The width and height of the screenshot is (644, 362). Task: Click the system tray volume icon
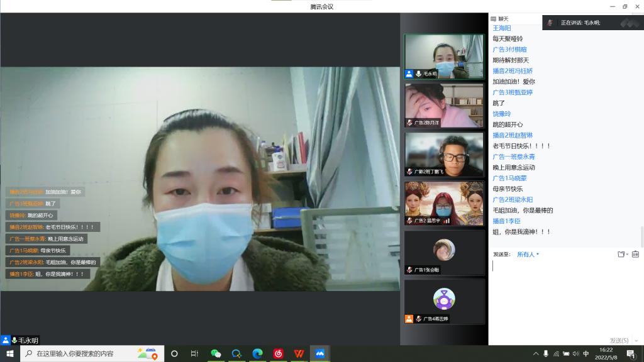click(x=575, y=354)
